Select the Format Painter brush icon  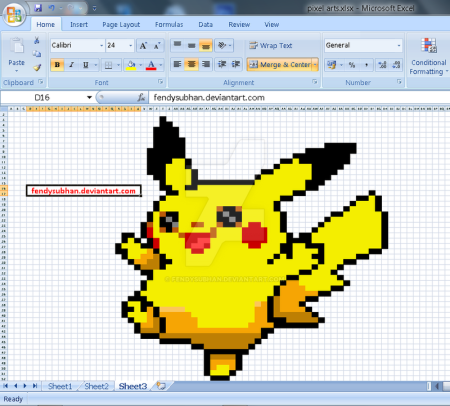coord(37,68)
